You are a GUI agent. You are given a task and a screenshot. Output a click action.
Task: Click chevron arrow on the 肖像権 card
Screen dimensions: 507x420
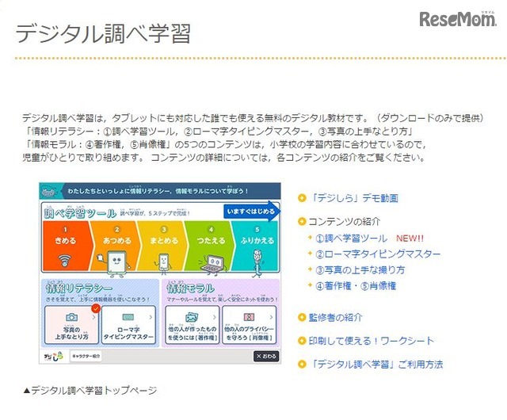pos(271,317)
